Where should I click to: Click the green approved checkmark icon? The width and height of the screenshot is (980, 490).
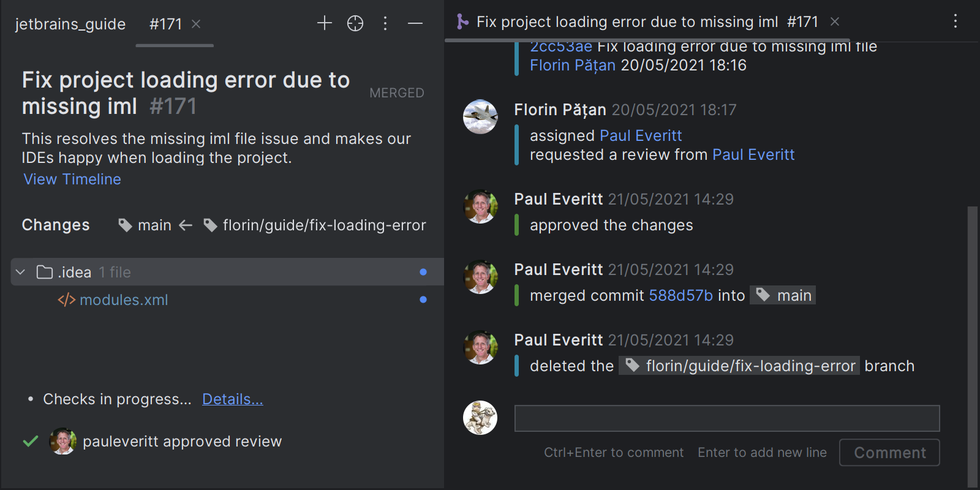tap(31, 441)
